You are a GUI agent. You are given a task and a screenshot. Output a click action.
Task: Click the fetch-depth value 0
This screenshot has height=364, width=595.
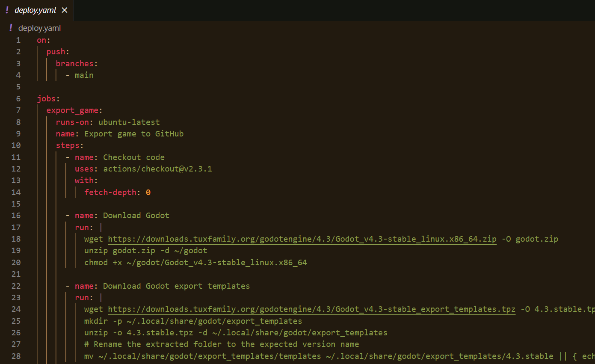148,192
